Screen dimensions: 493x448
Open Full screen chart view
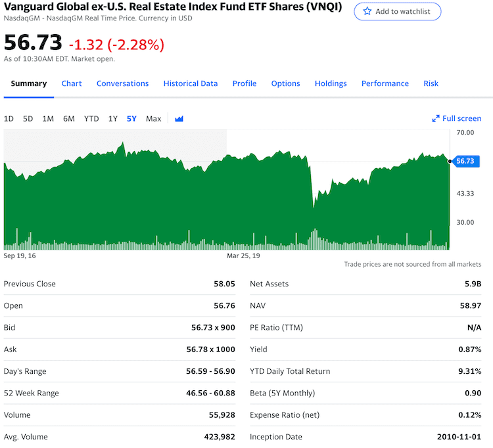(457, 118)
